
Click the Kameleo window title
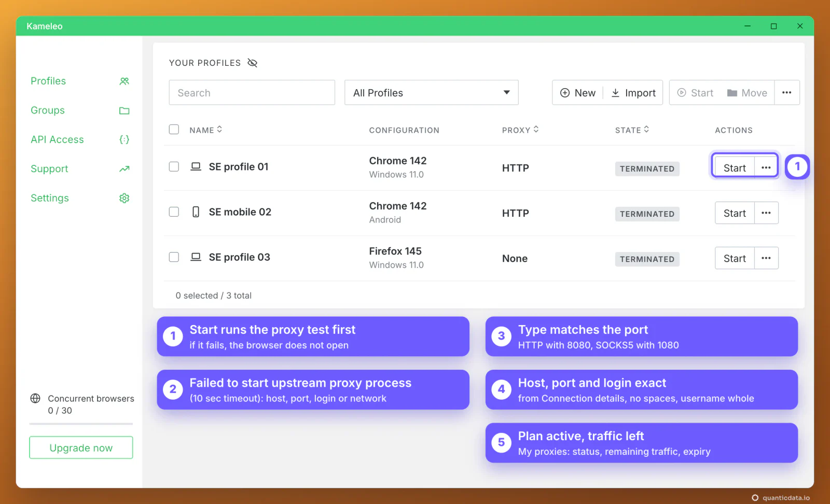45,26
